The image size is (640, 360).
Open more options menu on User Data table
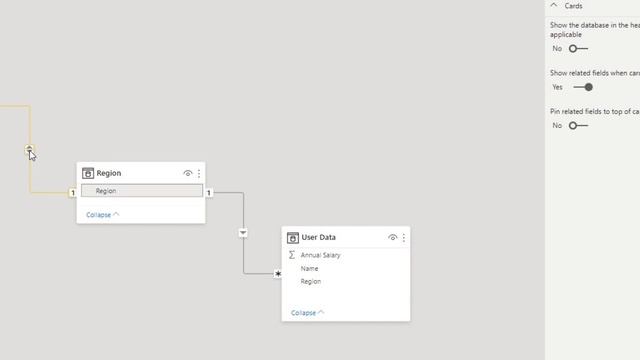(x=404, y=238)
